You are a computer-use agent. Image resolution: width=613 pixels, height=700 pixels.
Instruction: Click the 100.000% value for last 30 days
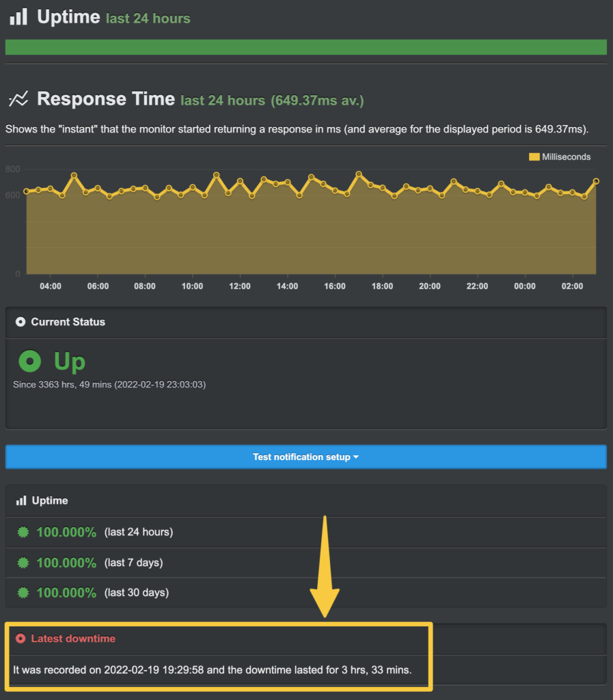tap(66, 593)
